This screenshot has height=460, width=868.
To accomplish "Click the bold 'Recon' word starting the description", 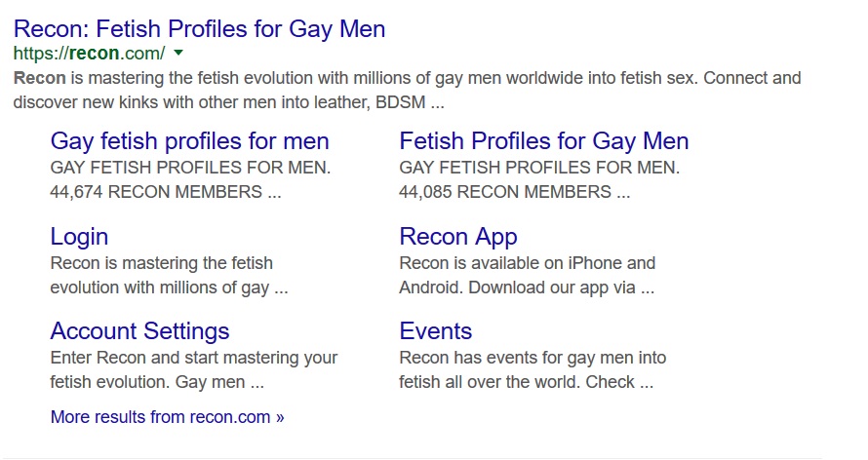I will coord(40,78).
